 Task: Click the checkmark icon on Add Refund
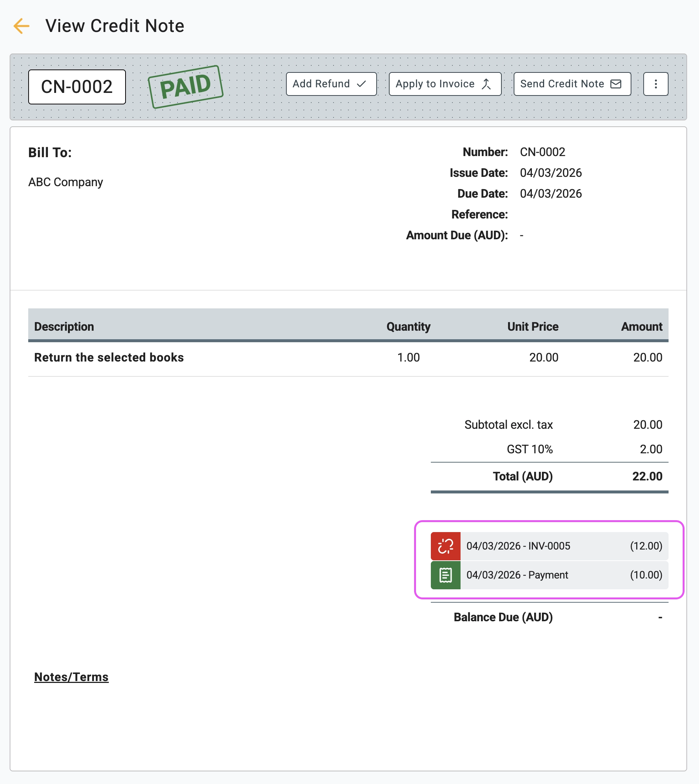360,84
